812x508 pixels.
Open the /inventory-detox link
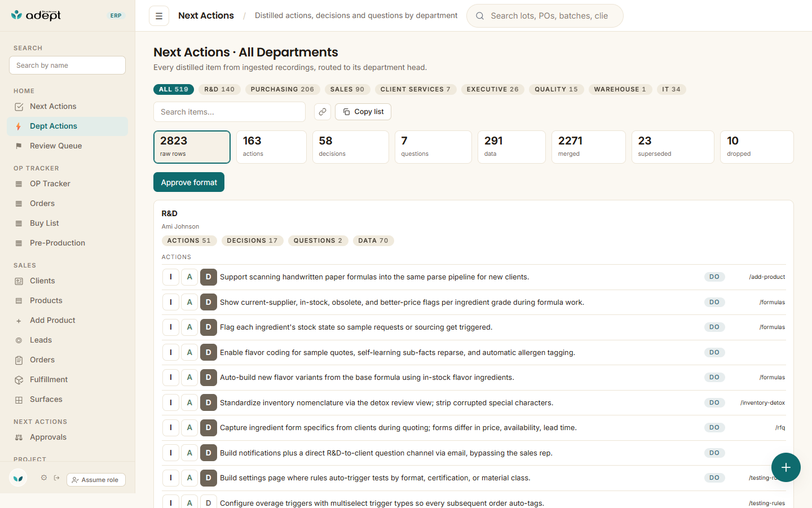pyautogui.click(x=762, y=403)
